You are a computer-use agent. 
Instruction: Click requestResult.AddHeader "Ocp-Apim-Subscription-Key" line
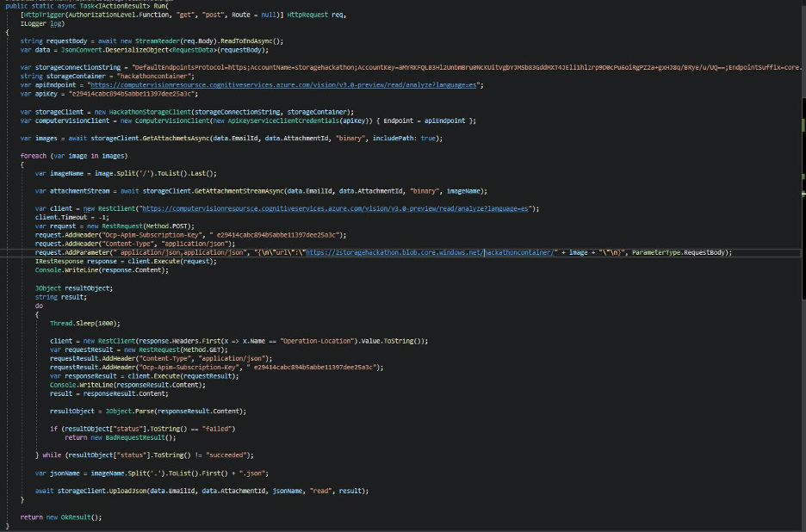click(x=216, y=367)
